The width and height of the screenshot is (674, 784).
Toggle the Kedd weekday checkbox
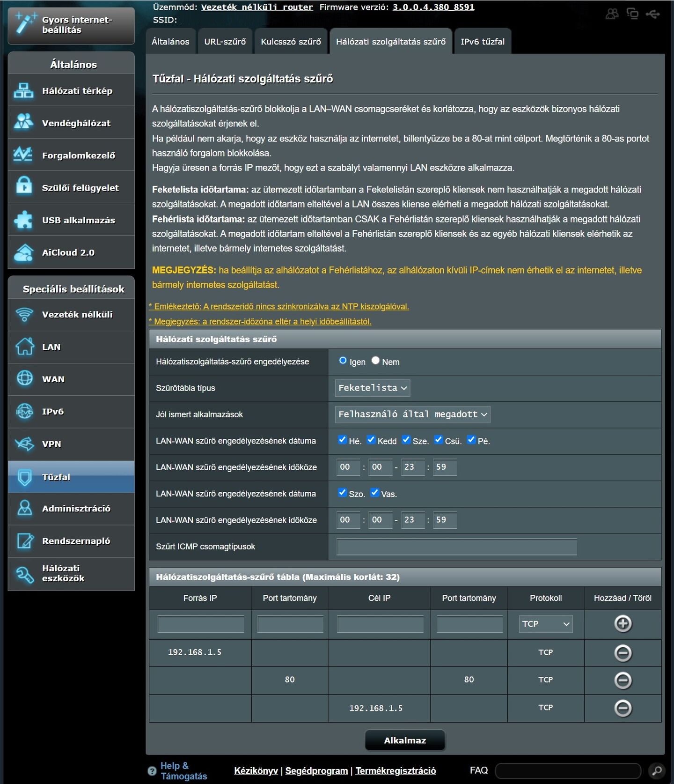371,440
